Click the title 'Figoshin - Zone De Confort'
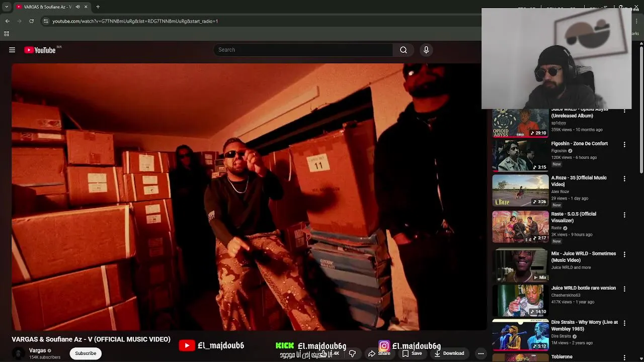This screenshot has width=644, height=362. [579, 144]
